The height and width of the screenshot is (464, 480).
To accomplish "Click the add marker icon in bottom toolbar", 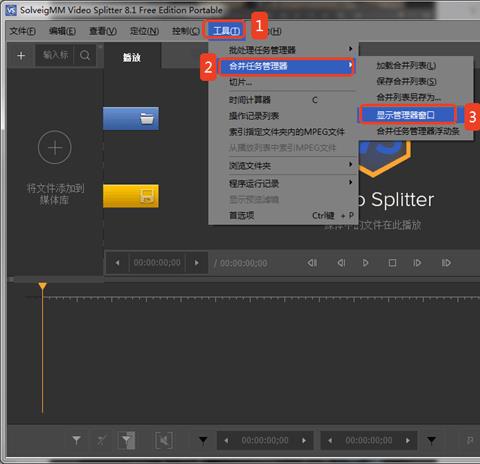I will pyautogui.click(x=76, y=440).
